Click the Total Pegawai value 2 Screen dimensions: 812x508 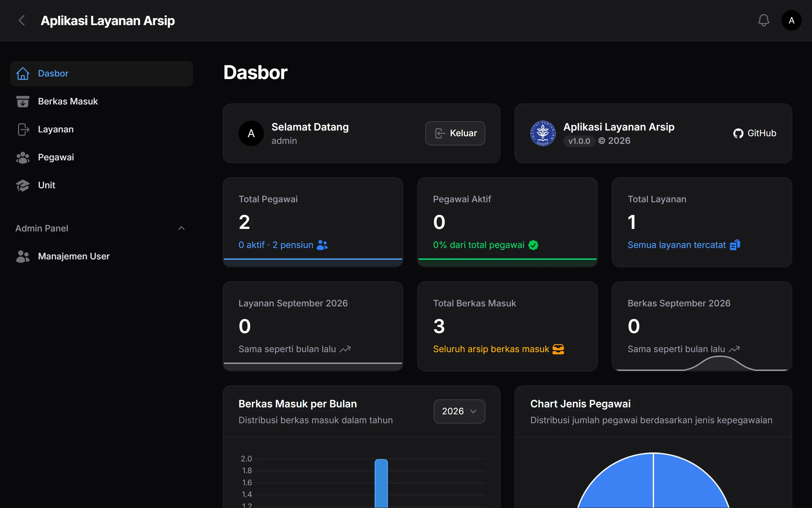click(244, 222)
